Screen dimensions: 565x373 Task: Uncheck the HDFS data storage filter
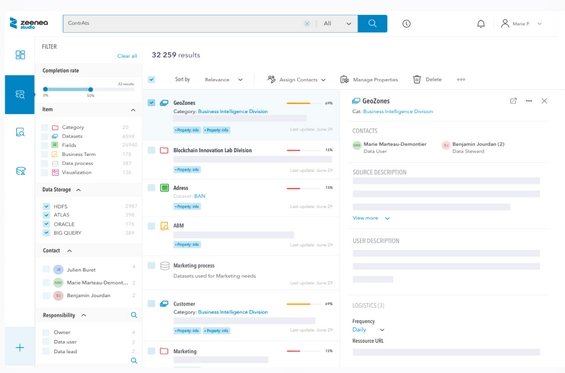46,206
